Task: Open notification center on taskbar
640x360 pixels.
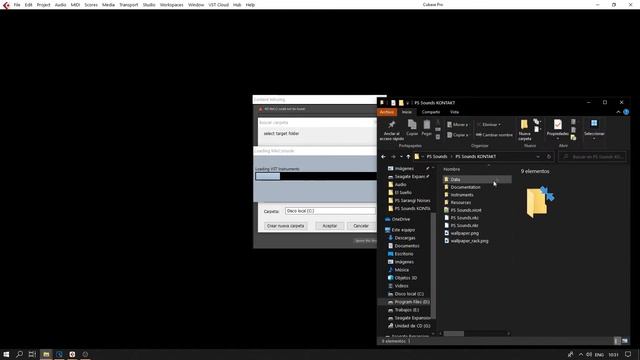Action: click(x=628, y=354)
